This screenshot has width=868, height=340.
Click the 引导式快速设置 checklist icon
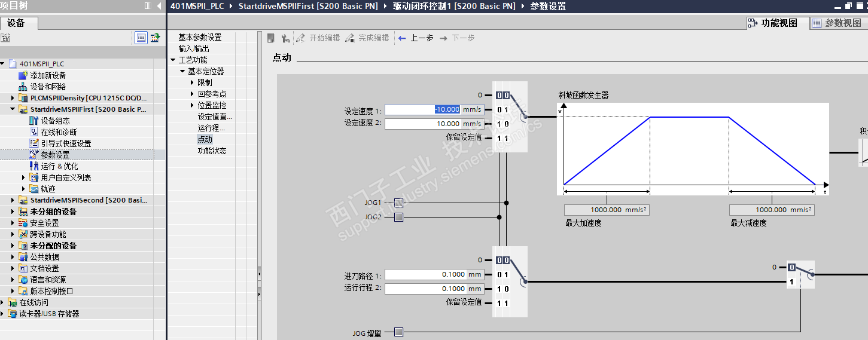34,143
